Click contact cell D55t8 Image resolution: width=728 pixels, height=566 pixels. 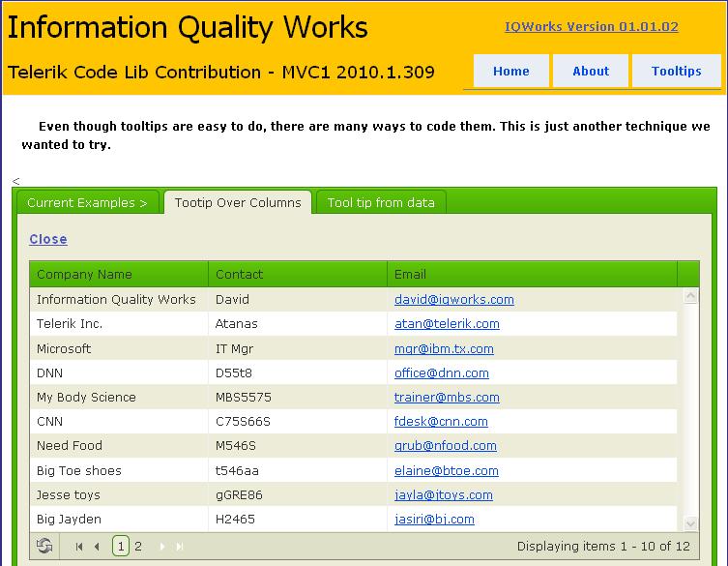point(298,372)
